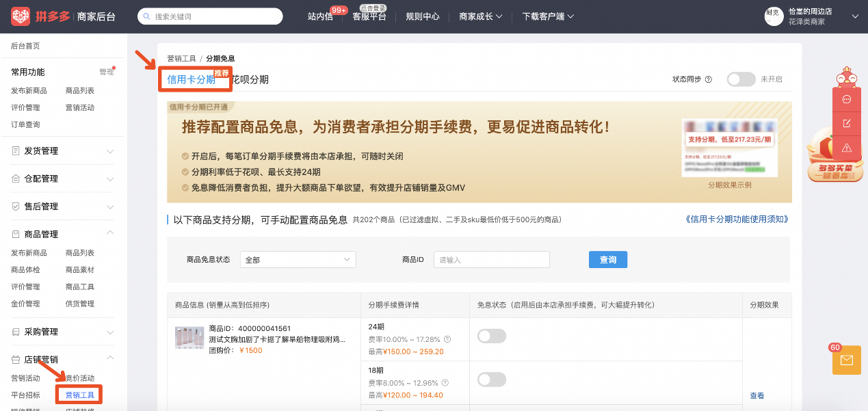Switch to the 信用卡分期 tab
868x411 pixels.
192,79
